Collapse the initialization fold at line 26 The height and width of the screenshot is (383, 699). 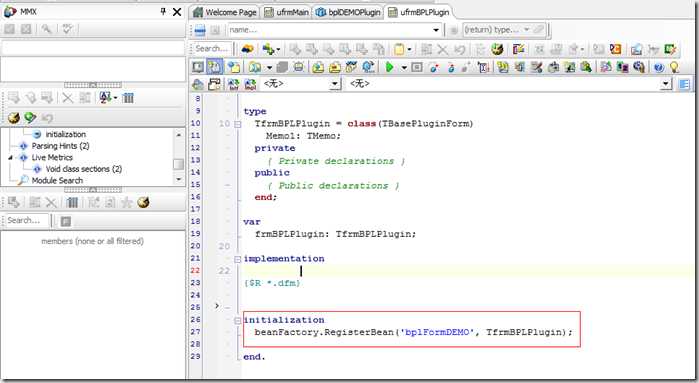[238, 320]
